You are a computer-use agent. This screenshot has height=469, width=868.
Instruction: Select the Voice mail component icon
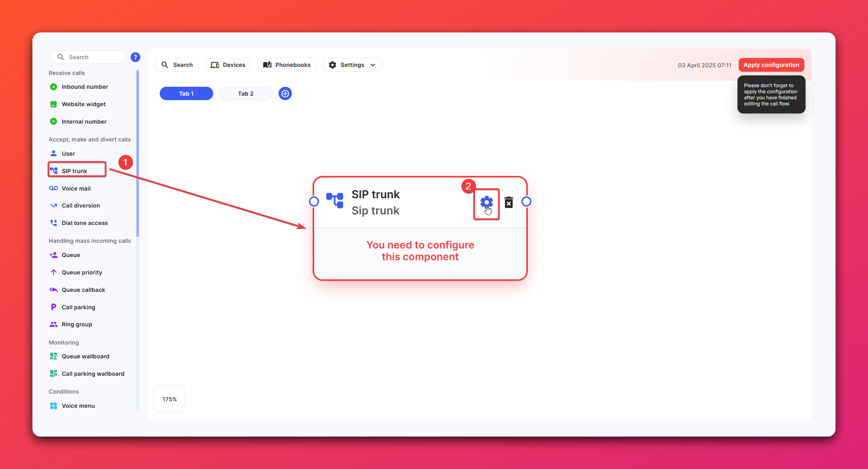54,188
